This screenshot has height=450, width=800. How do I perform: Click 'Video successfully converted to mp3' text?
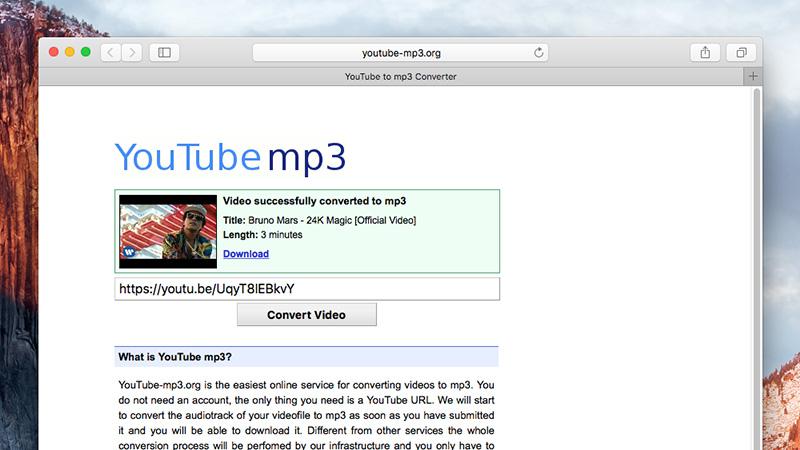pos(314,201)
